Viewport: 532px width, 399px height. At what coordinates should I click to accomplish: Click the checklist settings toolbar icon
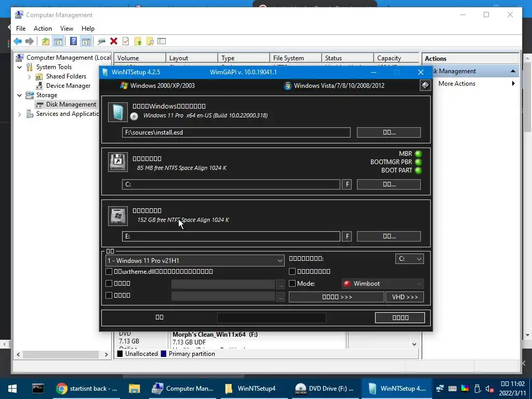click(x=162, y=42)
